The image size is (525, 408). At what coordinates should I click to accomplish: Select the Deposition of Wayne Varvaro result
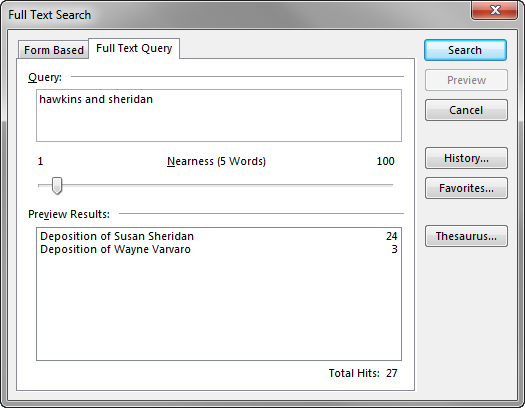click(219, 249)
